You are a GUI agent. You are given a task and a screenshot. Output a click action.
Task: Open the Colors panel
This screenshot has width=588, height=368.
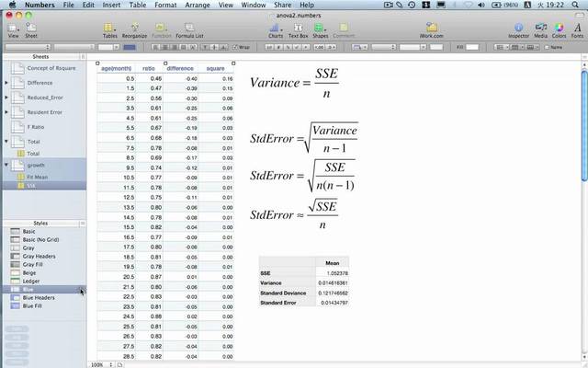559,30
